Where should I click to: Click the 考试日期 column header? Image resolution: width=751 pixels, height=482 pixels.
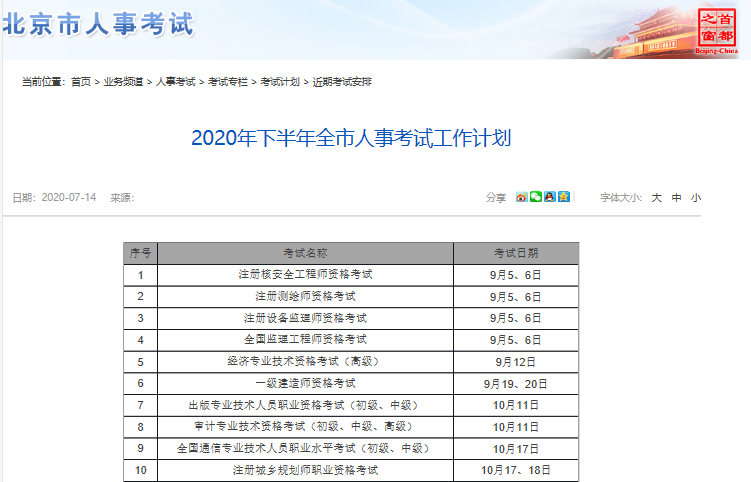[516, 253]
